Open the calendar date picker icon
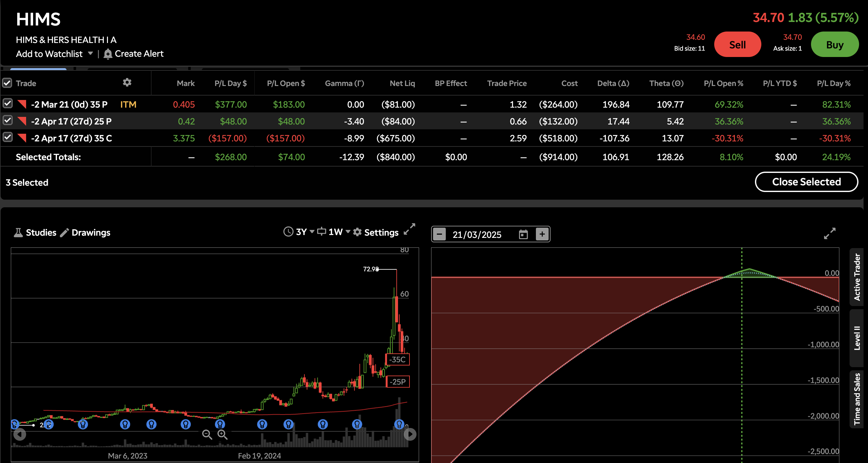The image size is (868, 463). tap(523, 234)
